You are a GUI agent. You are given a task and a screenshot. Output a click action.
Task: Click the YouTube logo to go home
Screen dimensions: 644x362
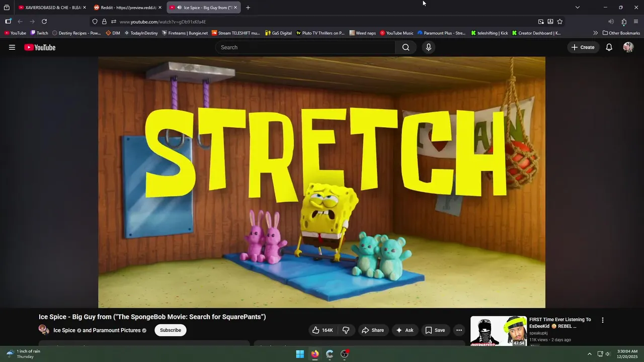(x=40, y=47)
